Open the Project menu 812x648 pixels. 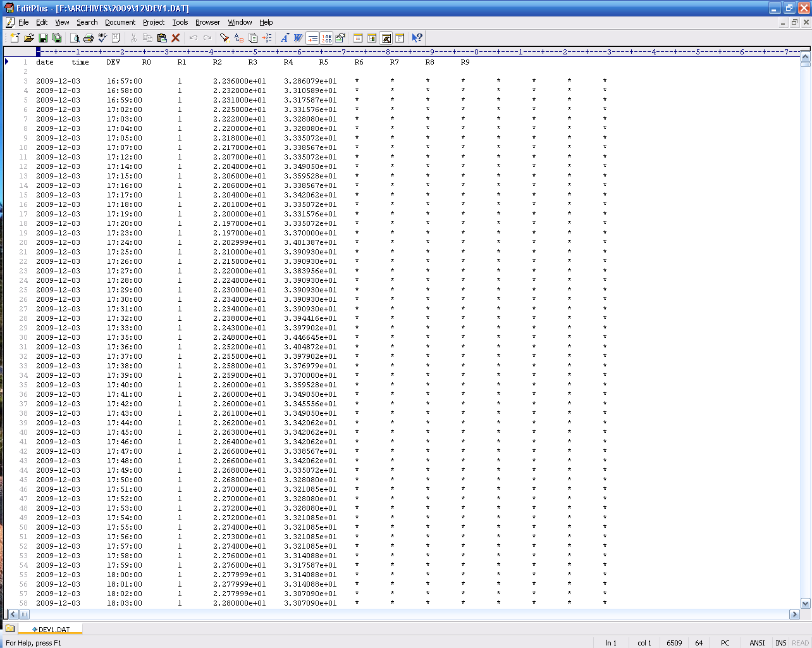[x=154, y=22]
